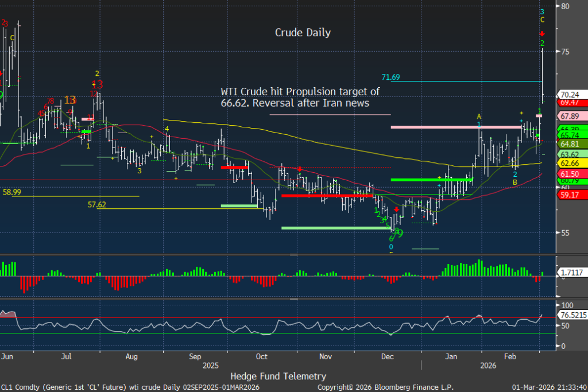Click the divider handle above the RSI panel

point(293,298)
